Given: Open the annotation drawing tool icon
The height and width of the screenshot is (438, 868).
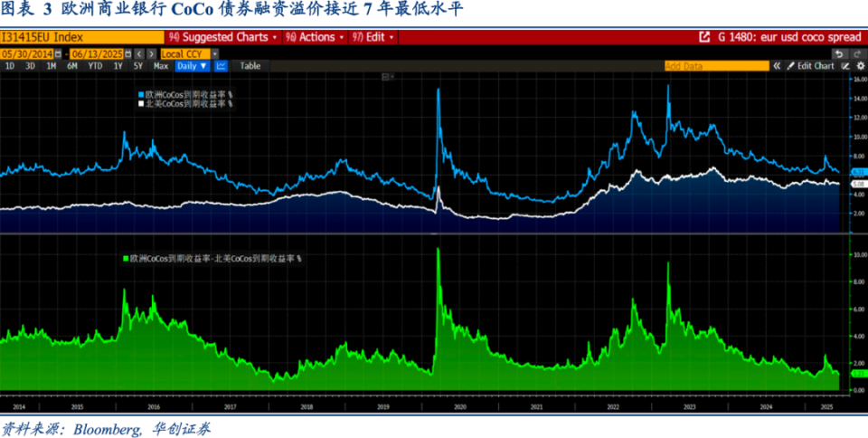Looking at the screenshot, I should coord(846,66).
